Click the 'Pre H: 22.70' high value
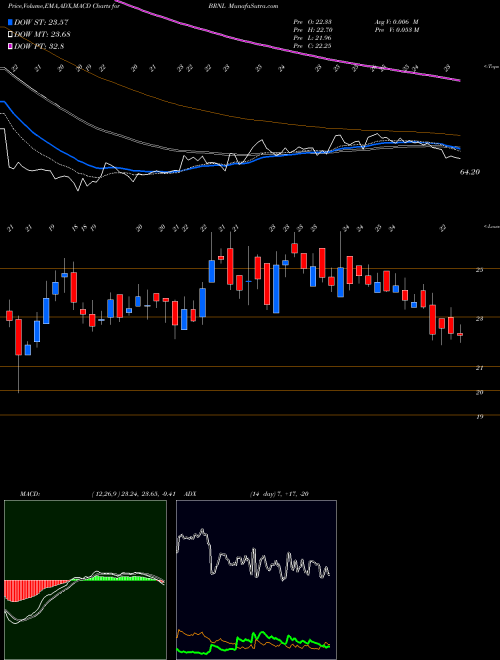Viewport: 500px width, 660px height. pos(314,29)
